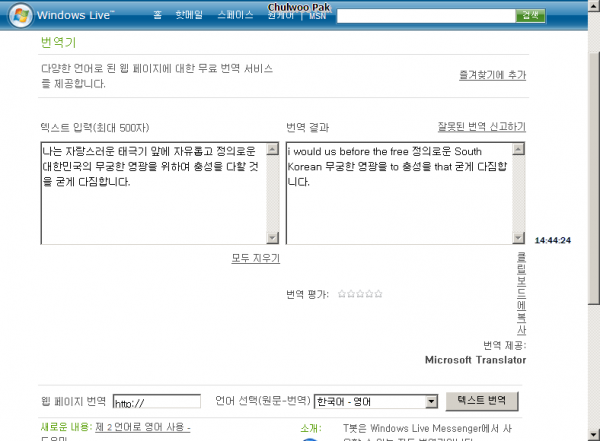
Task: Click the green 검색 search button
Action: click(530, 16)
